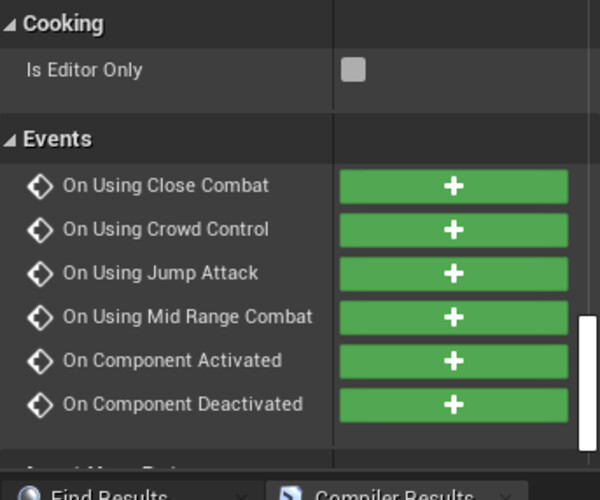Click the On Component Deactivated event icon
Image resolution: width=600 pixels, height=500 pixels.
tap(40, 404)
